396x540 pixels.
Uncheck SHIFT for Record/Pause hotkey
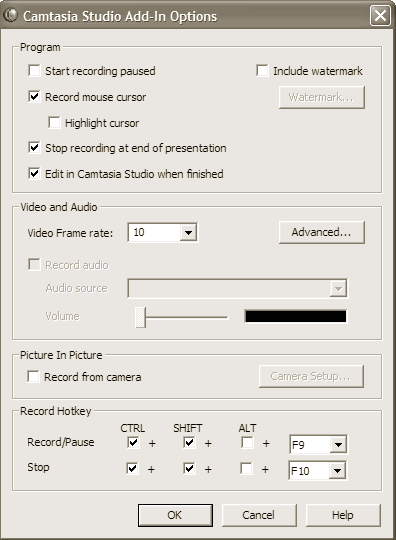pyautogui.click(x=189, y=443)
